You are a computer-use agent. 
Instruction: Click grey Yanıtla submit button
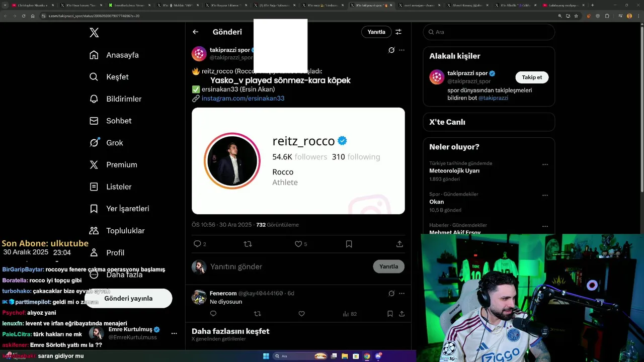pos(388,266)
